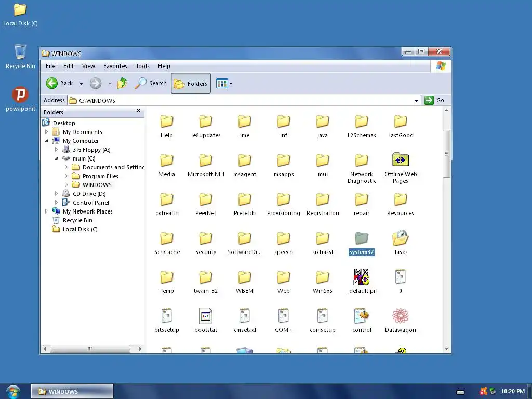Open the Favorites menu
Image resolution: width=532 pixels, height=399 pixels.
pos(115,66)
